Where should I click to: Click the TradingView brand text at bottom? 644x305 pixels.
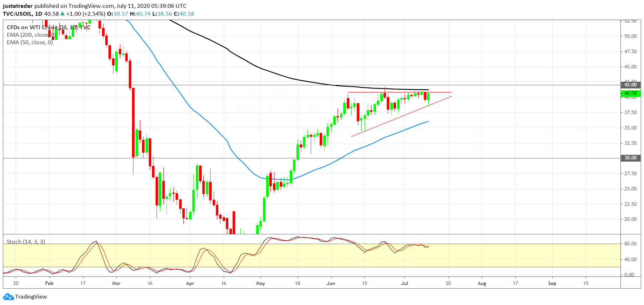(x=31, y=297)
